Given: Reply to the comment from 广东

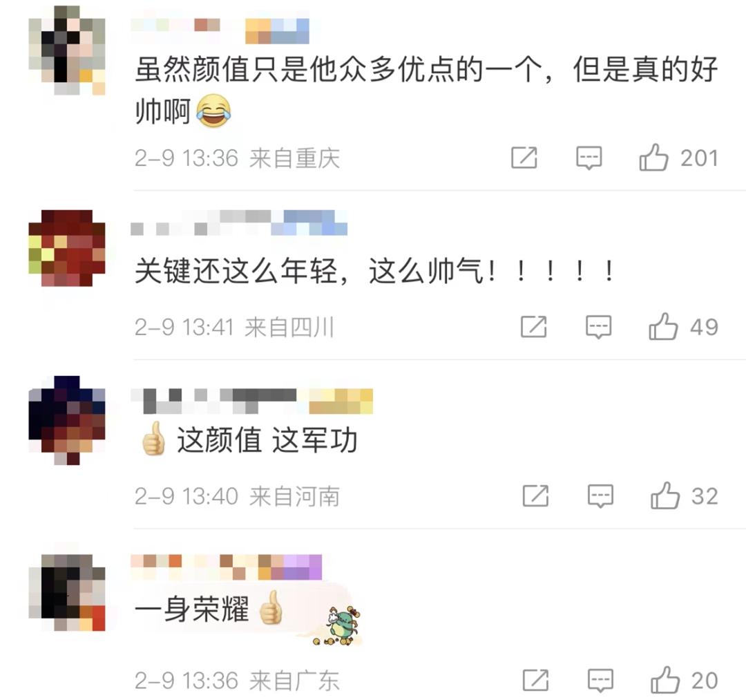Looking at the screenshot, I should coord(600,681).
